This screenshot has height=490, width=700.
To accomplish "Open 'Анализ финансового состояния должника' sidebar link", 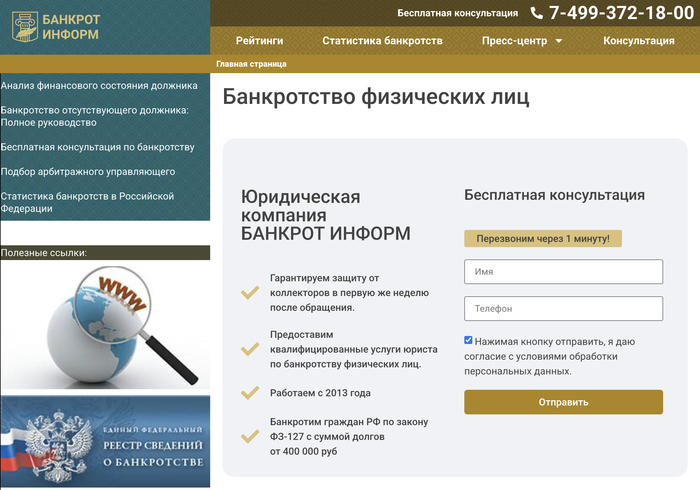I will tap(99, 86).
